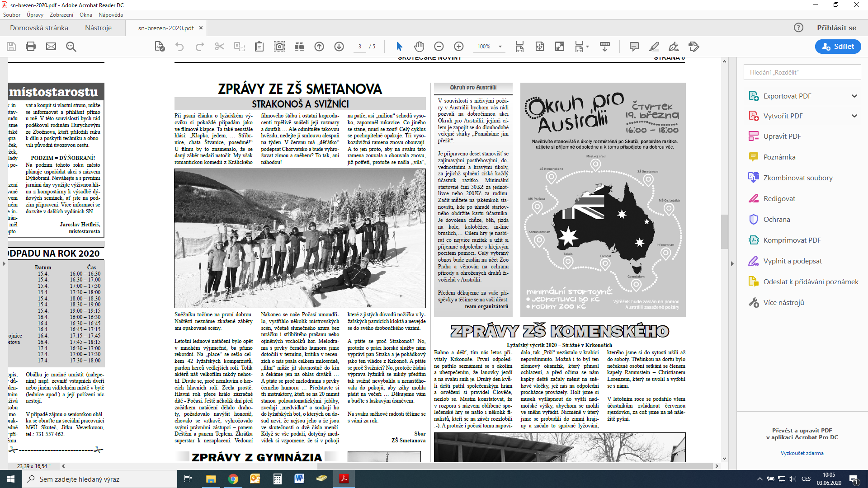Image resolution: width=868 pixels, height=488 pixels.
Task: Open the zoom level dropdown
Action: (500, 47)
